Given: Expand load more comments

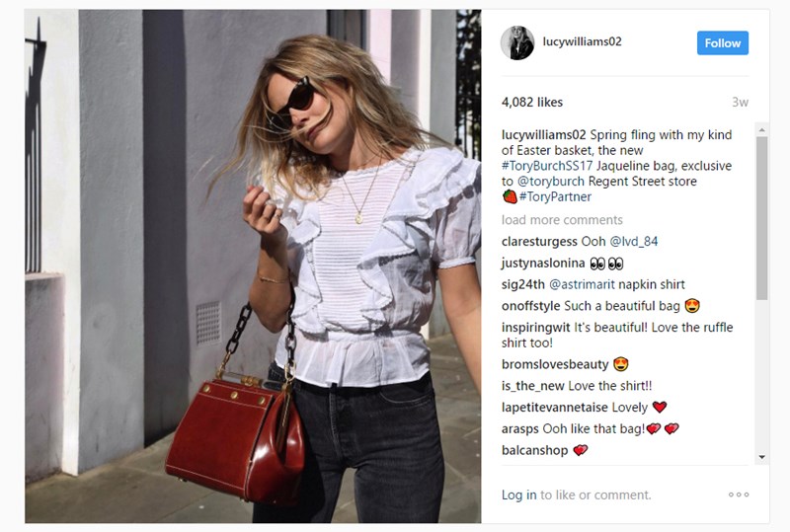Looking at the screenshot, I should 562,220.
